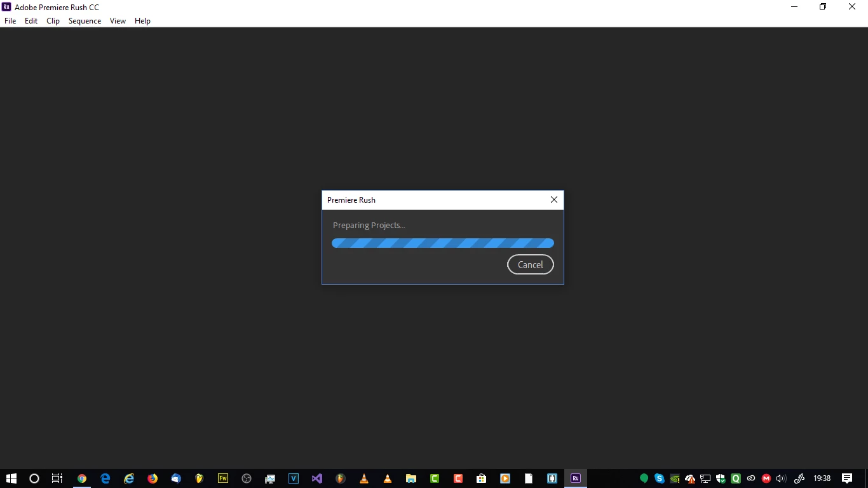The height and width of the screenshot is (488, 868).
Task: Open the green Q tray icon
Action: [736, 478]
